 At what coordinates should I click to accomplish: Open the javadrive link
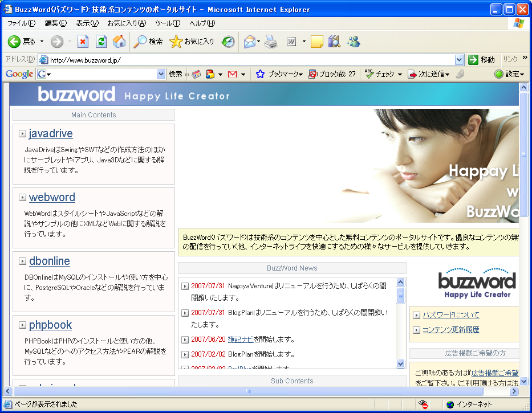tap(51, 133)
